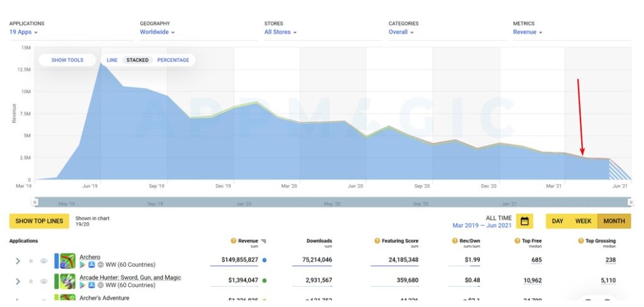Click the Top Grossing help icon
The height and width of the screenshot is (307, 644).
(x=581, y=241)
